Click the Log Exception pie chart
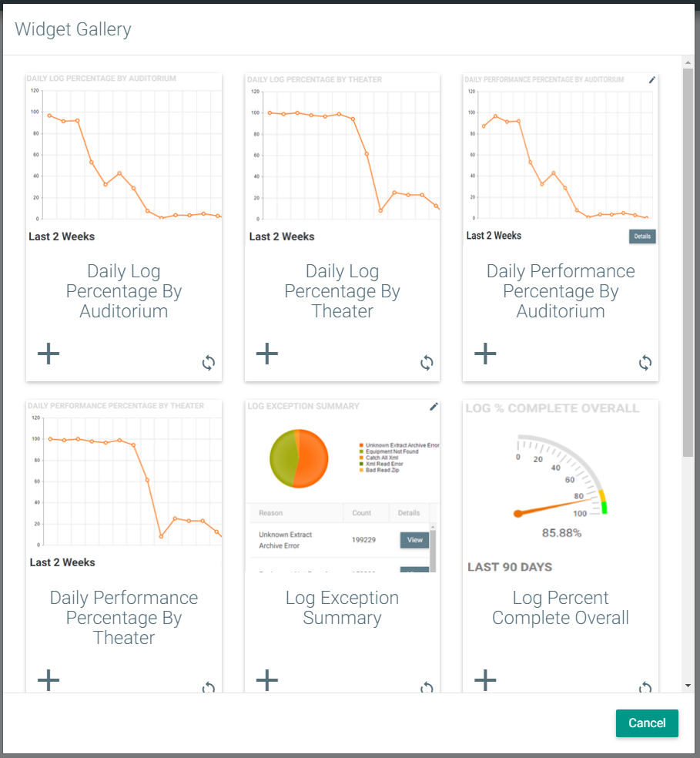 pyautogui.click(x=299, y=458)
